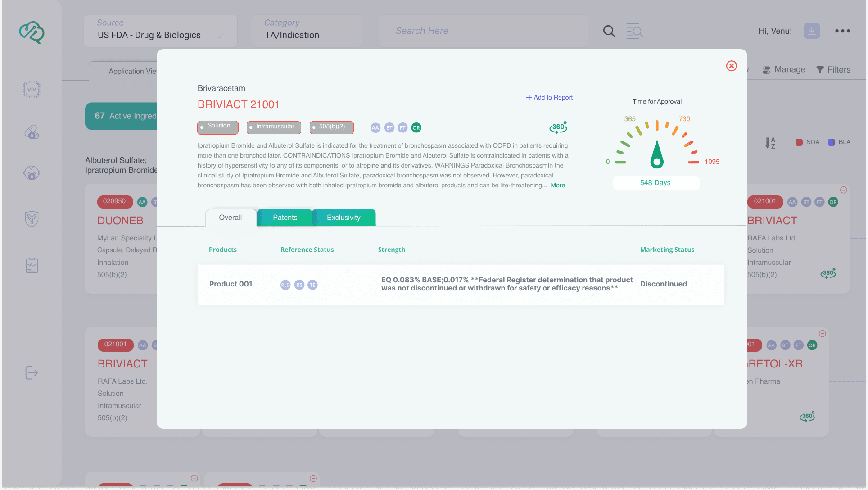868x490 pixels.
Task: Expand the description with the More link
Action: 557,186
